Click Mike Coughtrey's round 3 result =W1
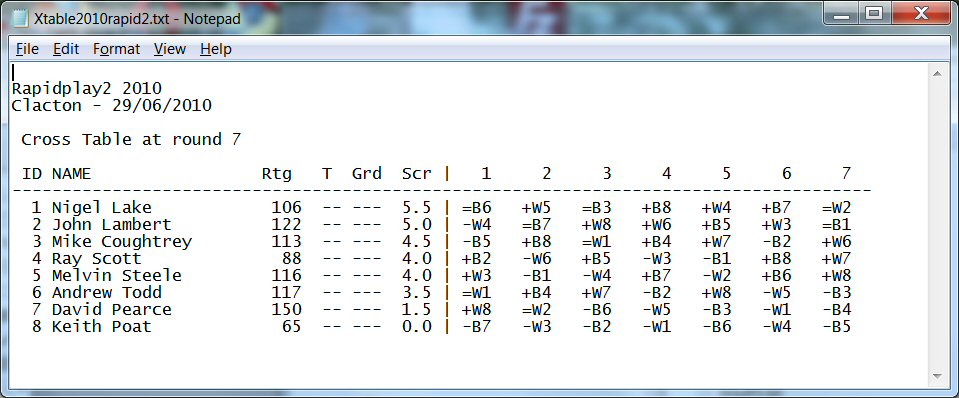The image size is (959, 398). 597,241
